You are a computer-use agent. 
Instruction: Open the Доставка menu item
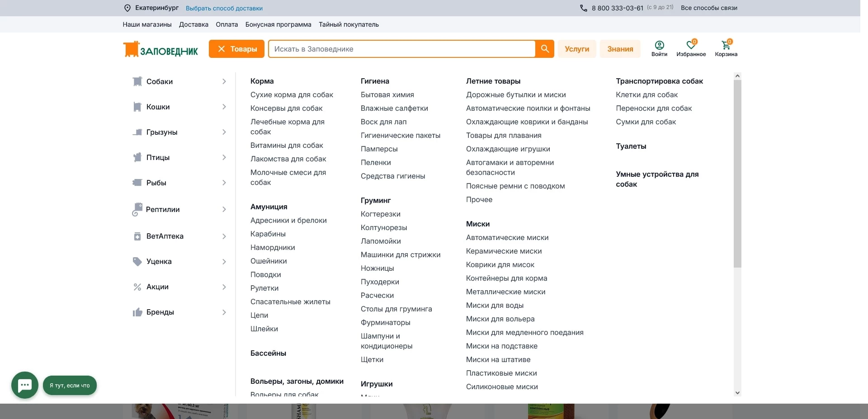point(193,24)
